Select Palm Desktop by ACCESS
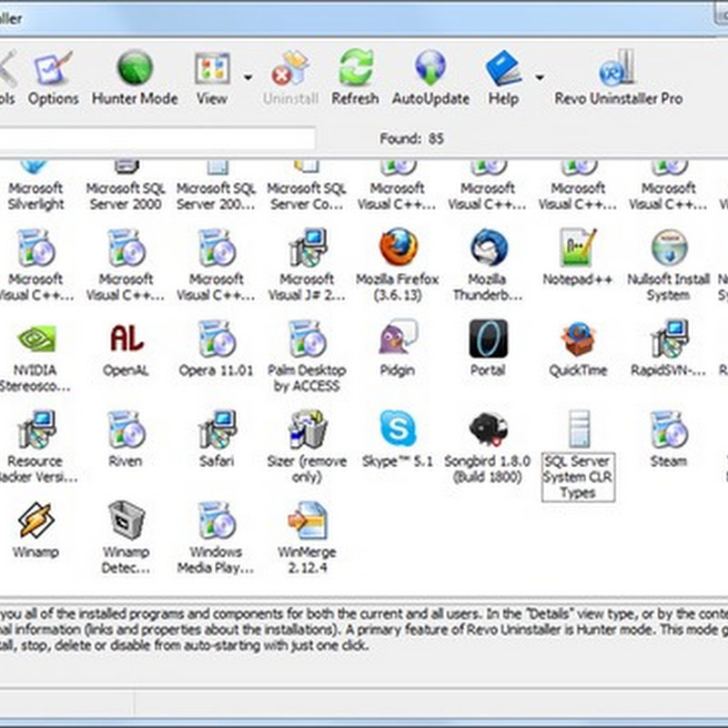Image resolution: width=728 pixels, height=728 pixels. (307, 357)
